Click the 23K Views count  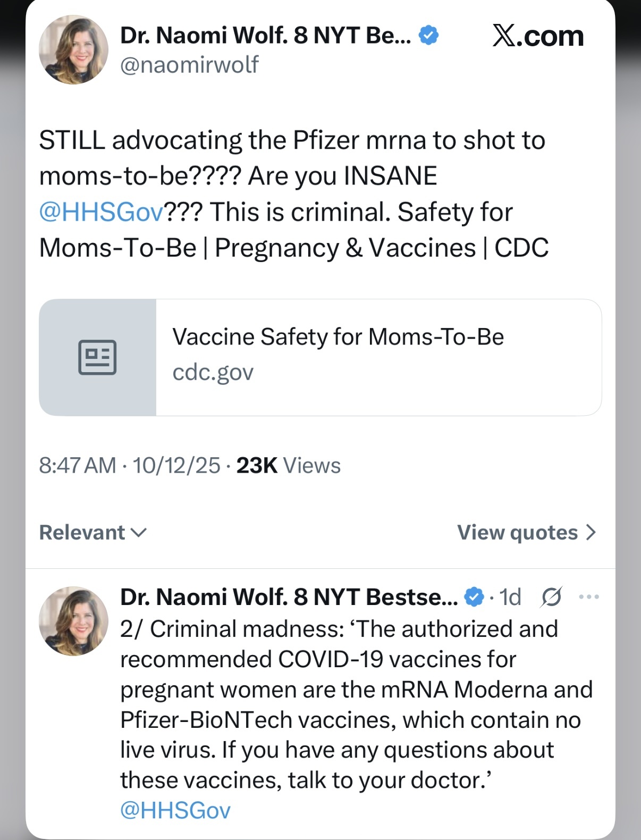[288, 466]
